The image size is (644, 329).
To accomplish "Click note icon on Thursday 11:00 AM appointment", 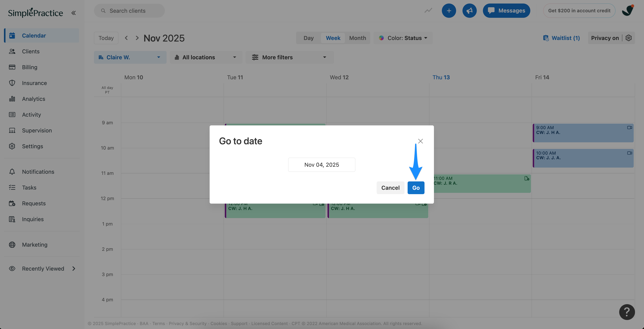I will (x=527, y=178).
